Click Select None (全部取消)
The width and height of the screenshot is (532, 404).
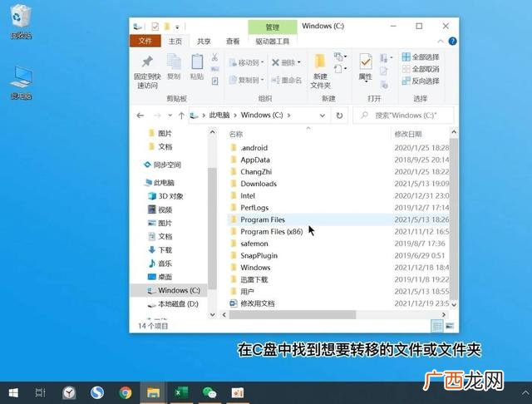tap(421, 69)
